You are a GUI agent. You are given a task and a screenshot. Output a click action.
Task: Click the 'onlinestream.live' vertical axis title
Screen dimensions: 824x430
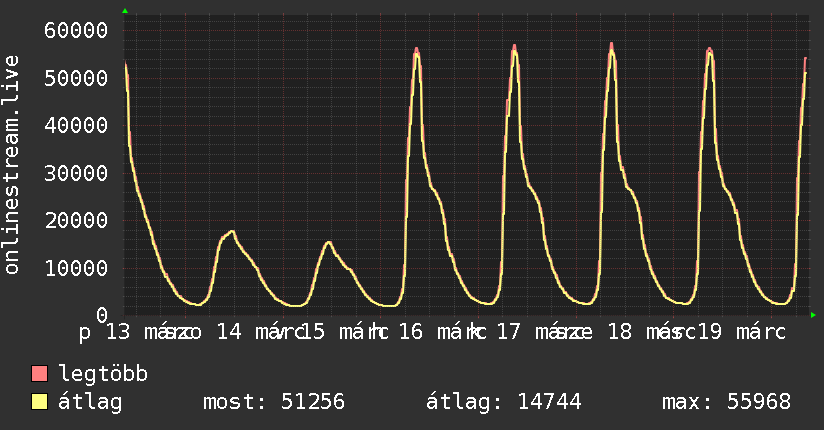tap(12, 165)
